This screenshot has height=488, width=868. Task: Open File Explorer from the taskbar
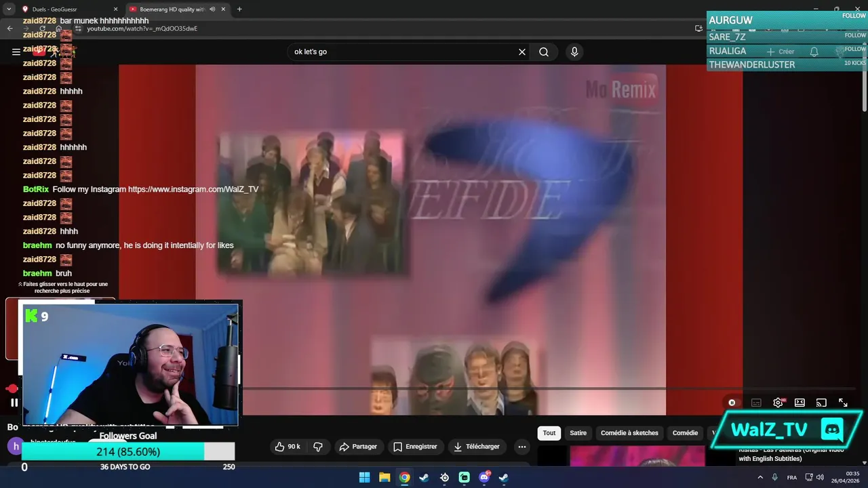tap(384, 477)
